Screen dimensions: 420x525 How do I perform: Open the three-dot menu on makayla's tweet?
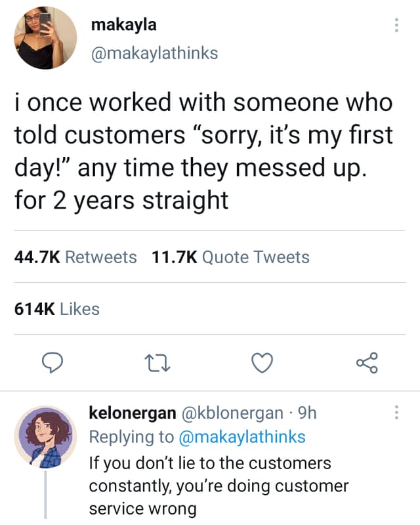(x=396, y=24)
